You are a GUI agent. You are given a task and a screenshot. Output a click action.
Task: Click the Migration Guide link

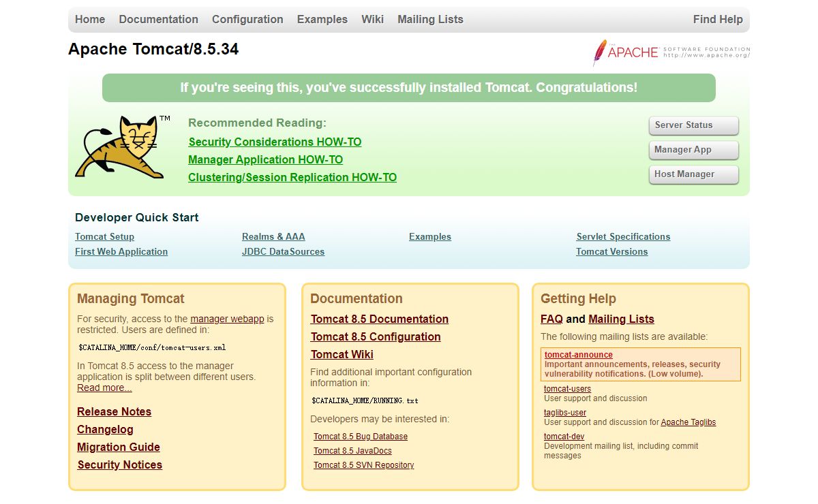coord(119,447)
